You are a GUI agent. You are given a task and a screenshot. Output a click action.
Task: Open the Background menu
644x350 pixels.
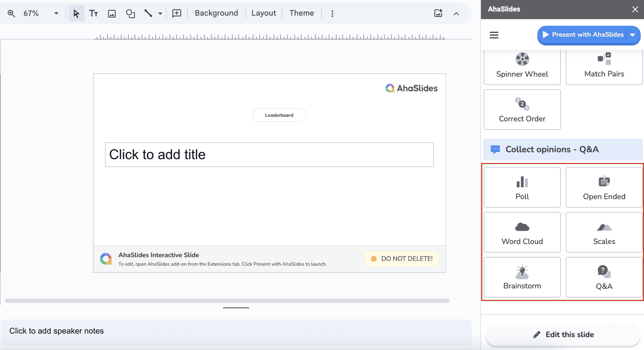click(x=216, y=13)
